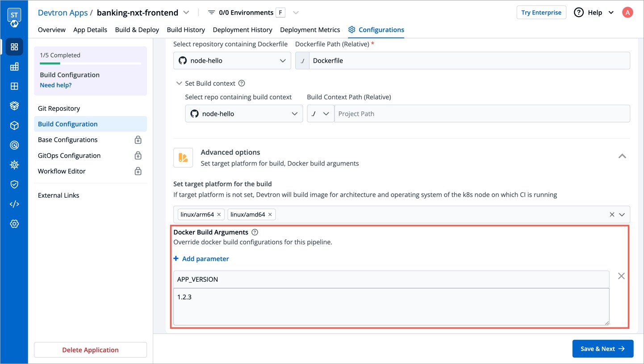The image size is (644, 364).
Task: Open the Applications grid icon in sidebar
Action: [14, 47]
